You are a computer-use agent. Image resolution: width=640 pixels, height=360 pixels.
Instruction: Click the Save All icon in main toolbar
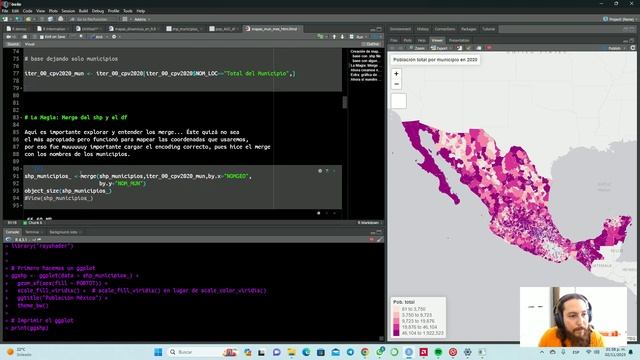click(x=50, y=19)
